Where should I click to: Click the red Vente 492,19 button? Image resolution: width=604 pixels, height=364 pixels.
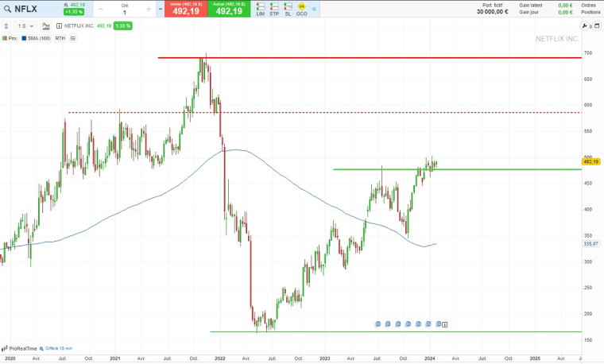[x=186, y=9]
